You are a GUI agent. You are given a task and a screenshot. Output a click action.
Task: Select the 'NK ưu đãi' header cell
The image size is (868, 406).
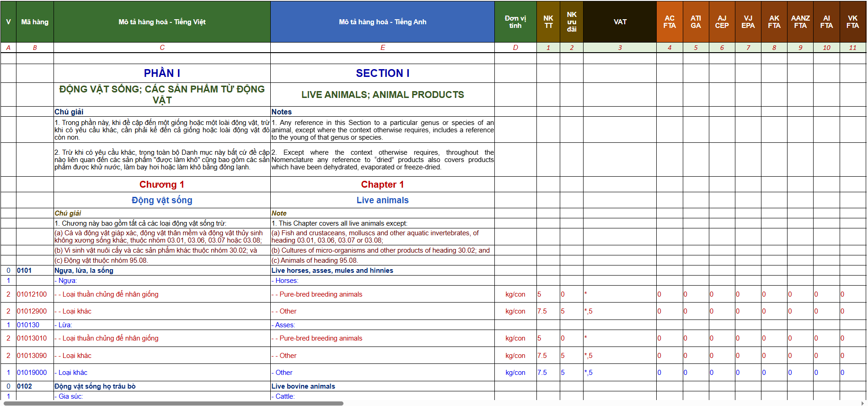572,22
